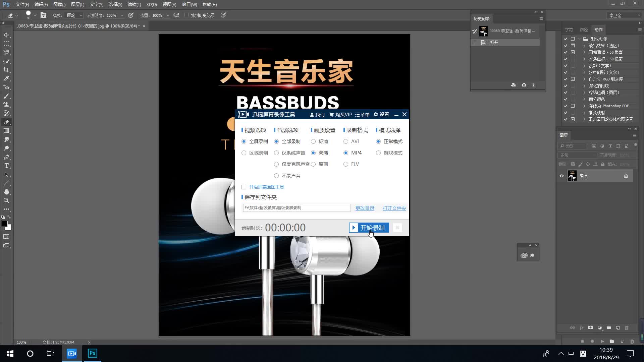
Task: Click the History panel trash icon
Action: [x=534, y=85]
